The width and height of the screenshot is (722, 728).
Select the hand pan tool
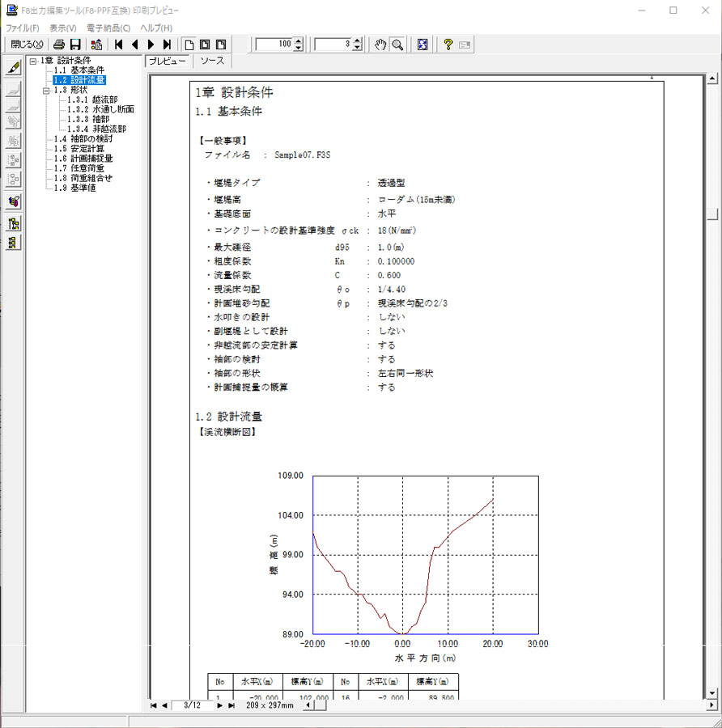point(382,44)
